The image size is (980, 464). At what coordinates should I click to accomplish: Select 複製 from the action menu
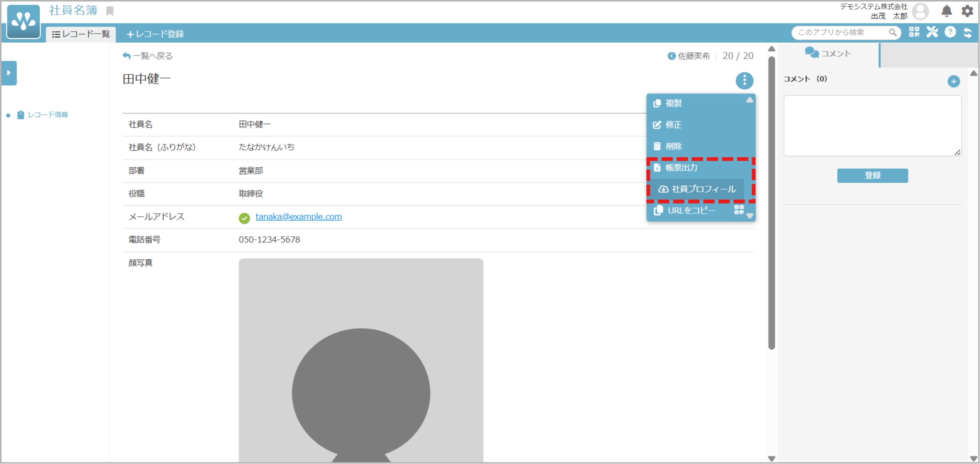673,103
